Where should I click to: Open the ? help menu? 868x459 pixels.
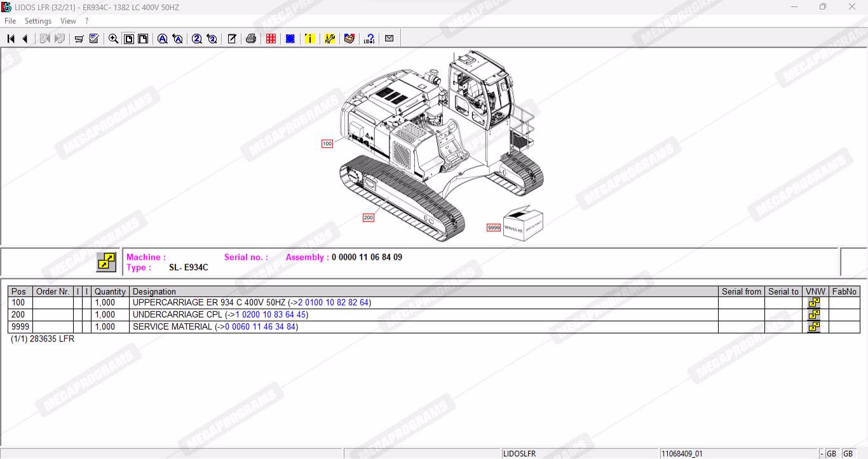(x=86, y=21)
